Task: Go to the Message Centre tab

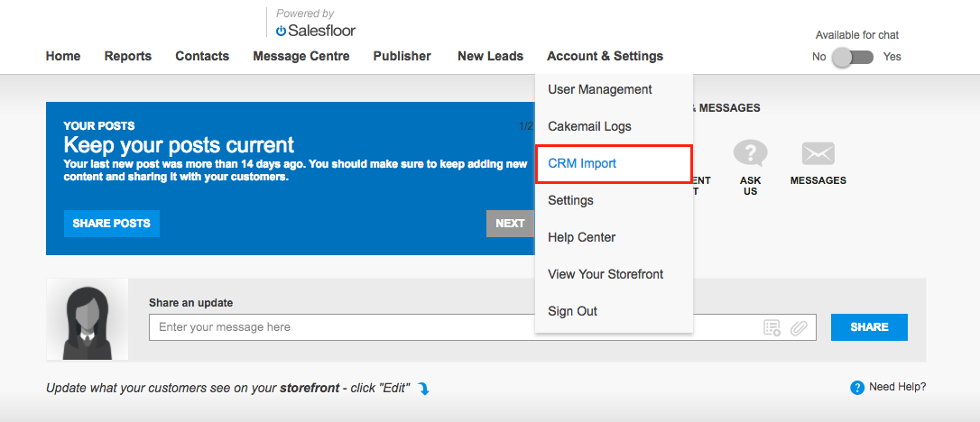Action: (300, 56)
